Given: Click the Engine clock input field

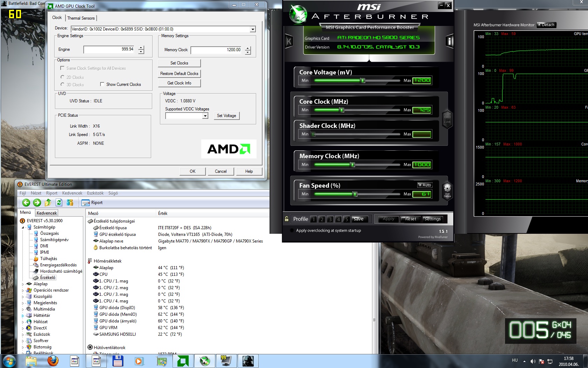Looking at the screenshot, I should (x=110, y=49).
